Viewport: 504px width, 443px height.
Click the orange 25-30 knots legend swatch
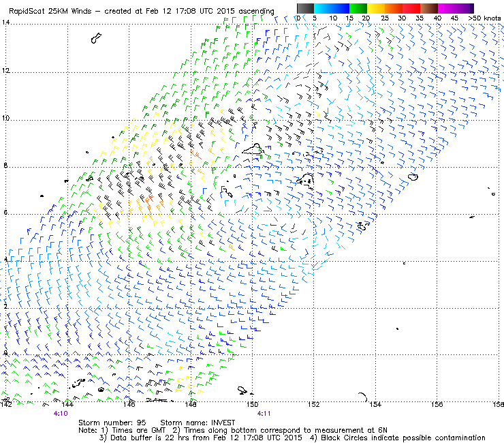coord(394,8)
